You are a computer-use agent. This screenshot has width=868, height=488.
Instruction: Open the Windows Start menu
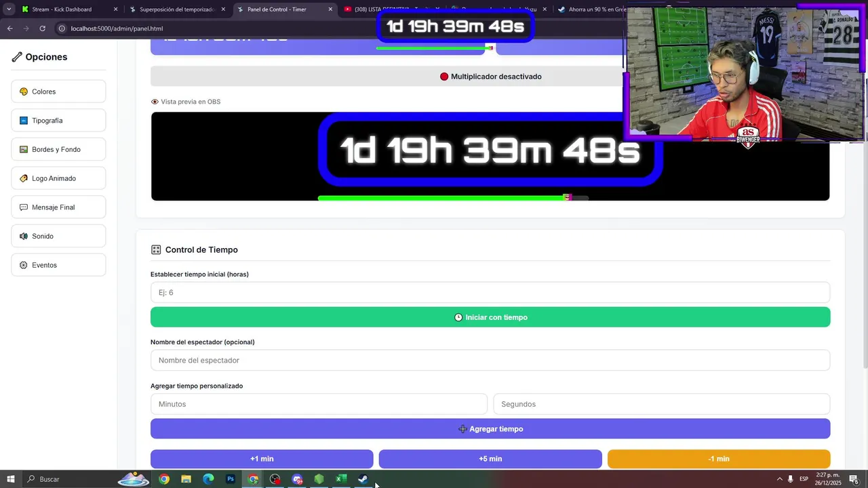11,479
